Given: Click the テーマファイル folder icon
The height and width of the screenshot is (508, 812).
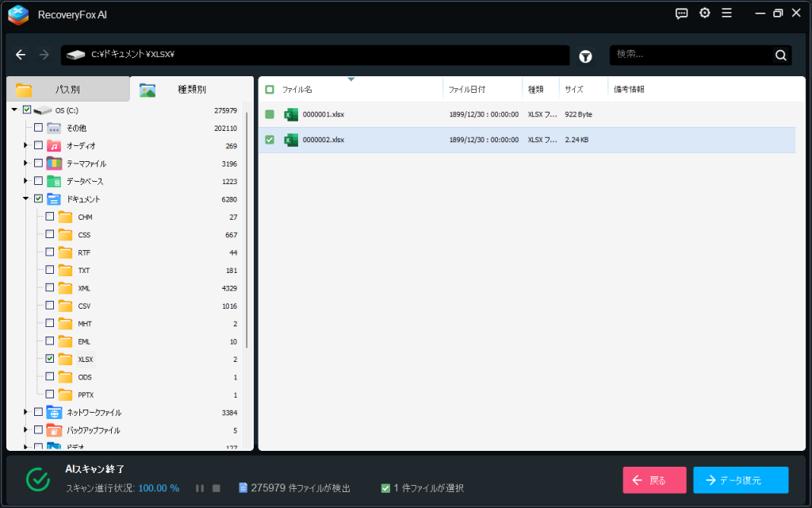Looking at the screenshot, I should 54,164.
